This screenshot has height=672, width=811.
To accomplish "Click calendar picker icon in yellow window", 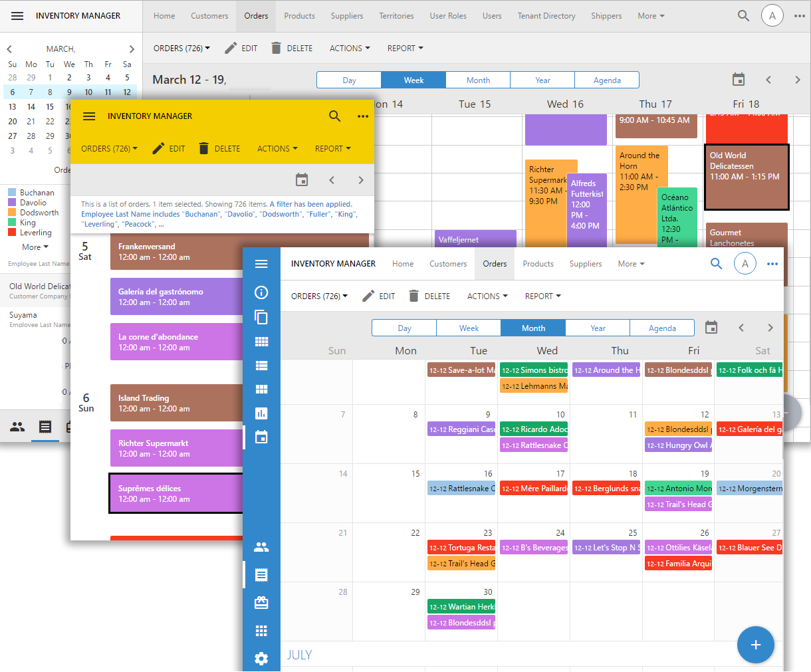I will pyautogui.click(x=302, y=180).
